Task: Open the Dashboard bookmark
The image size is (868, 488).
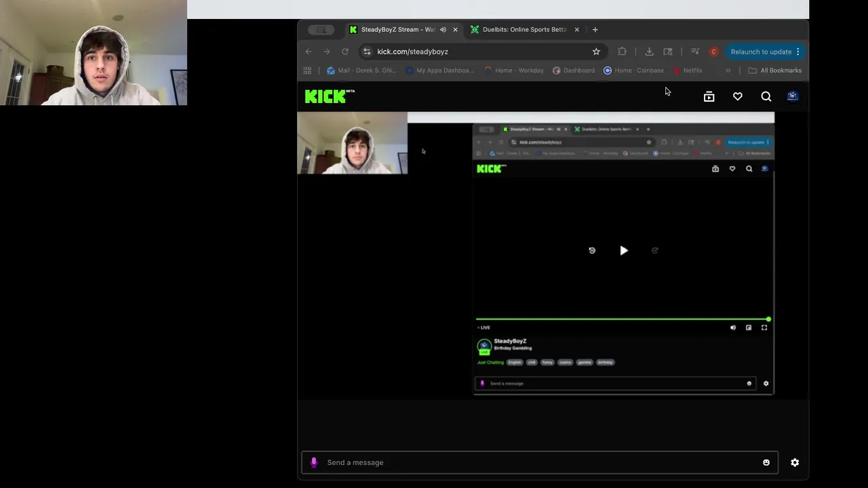Action: (x=574, y=70)
